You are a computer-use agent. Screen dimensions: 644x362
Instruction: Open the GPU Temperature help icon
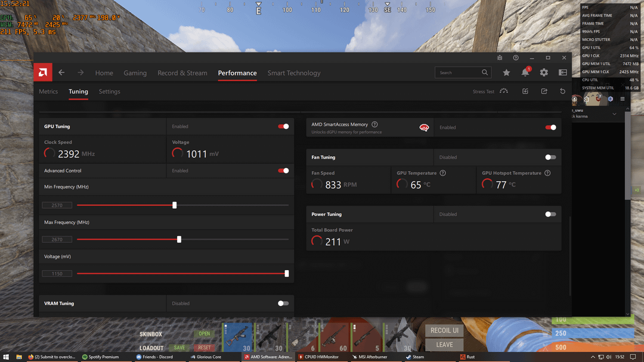(x=442, y=172)
